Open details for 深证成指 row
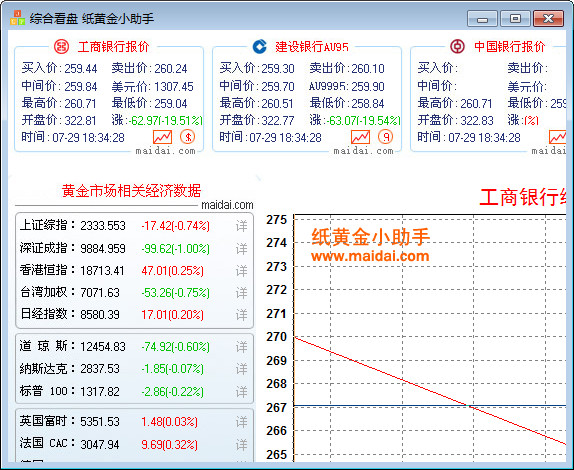 pyautogui.click(x=242, y=249)
